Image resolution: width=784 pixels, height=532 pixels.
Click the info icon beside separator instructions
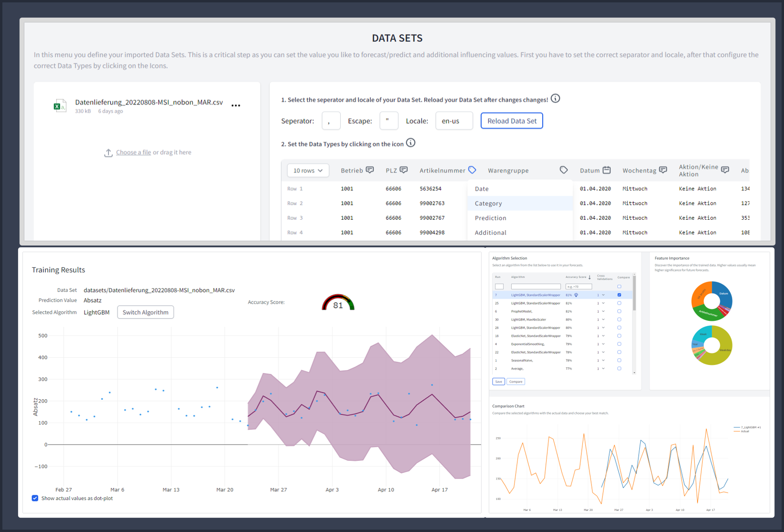[555, 98]
